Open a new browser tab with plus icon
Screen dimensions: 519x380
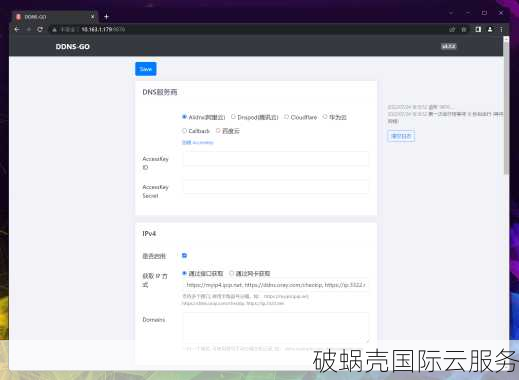point(106,16)
